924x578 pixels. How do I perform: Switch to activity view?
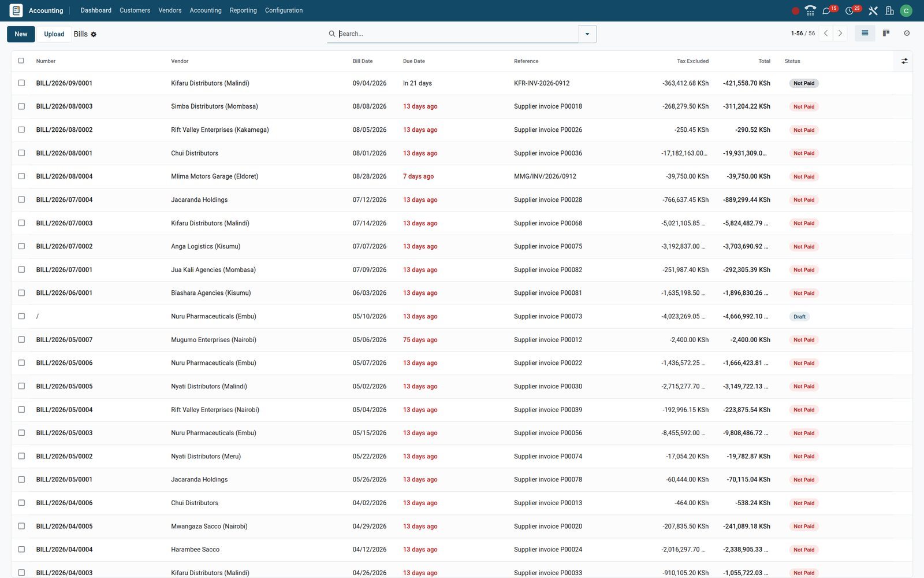[907, 34]
